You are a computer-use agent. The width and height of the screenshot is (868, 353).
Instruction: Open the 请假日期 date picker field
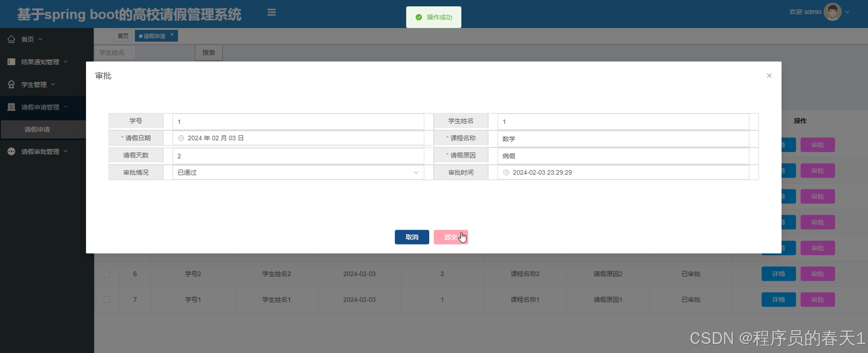tap(298, 138)
